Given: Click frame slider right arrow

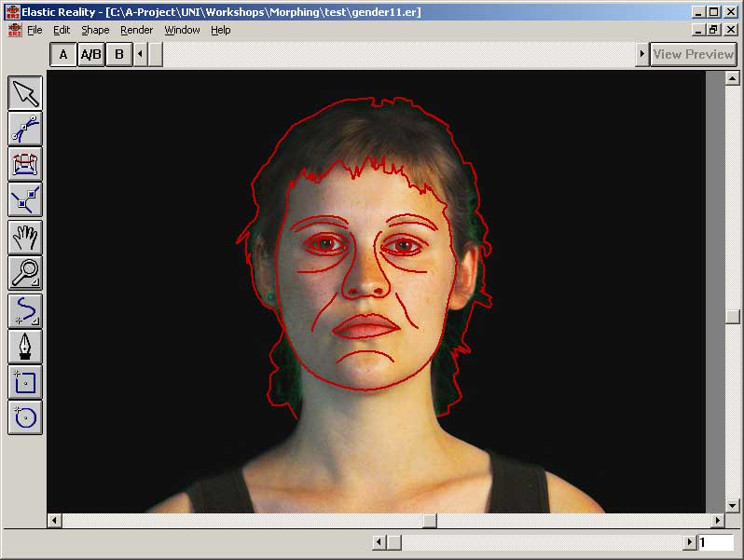Looking at the screenshot, I should 690,542.
